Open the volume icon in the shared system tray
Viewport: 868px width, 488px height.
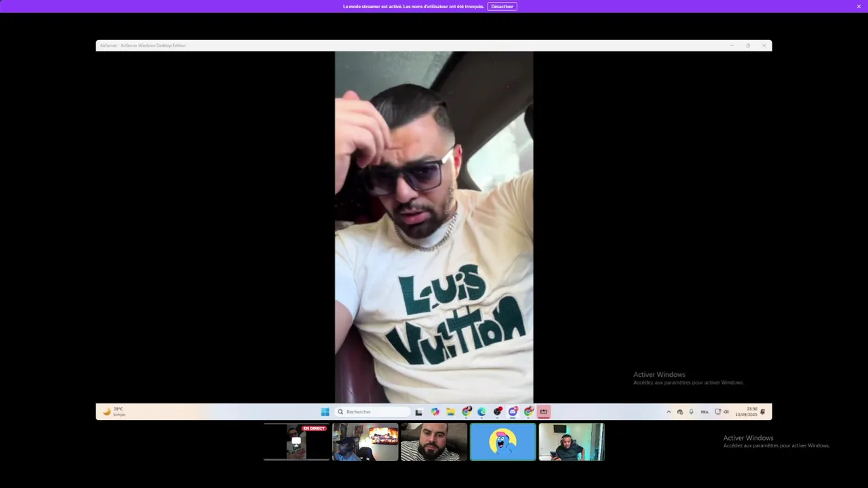(726, 411)
